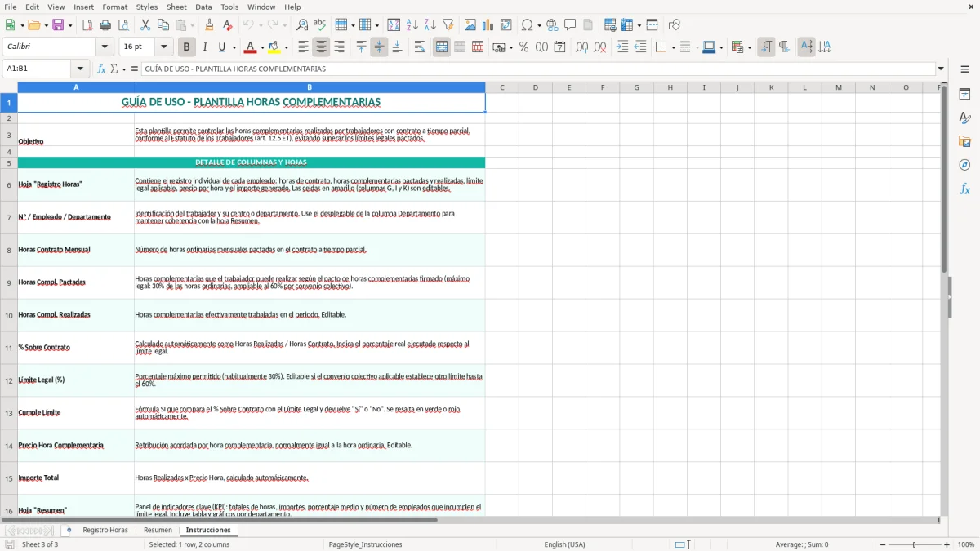Open sidebar Styles panel
The image size is (980, 551).
pos(964,118)
